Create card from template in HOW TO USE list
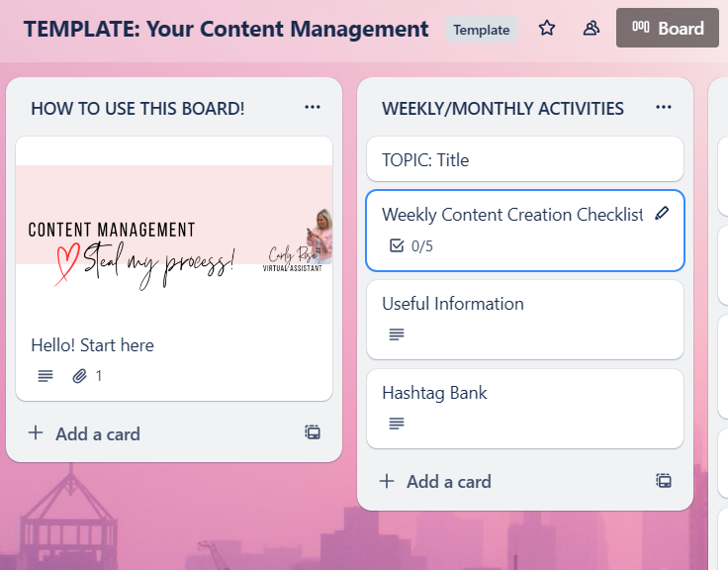The height and width of the screenshot is (570, 728). point(313,432)
